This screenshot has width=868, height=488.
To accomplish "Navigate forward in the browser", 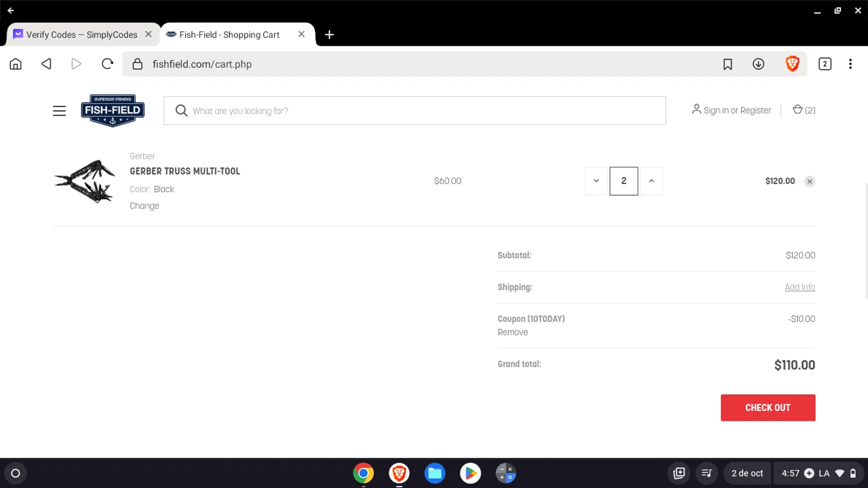I will [76, 64].
